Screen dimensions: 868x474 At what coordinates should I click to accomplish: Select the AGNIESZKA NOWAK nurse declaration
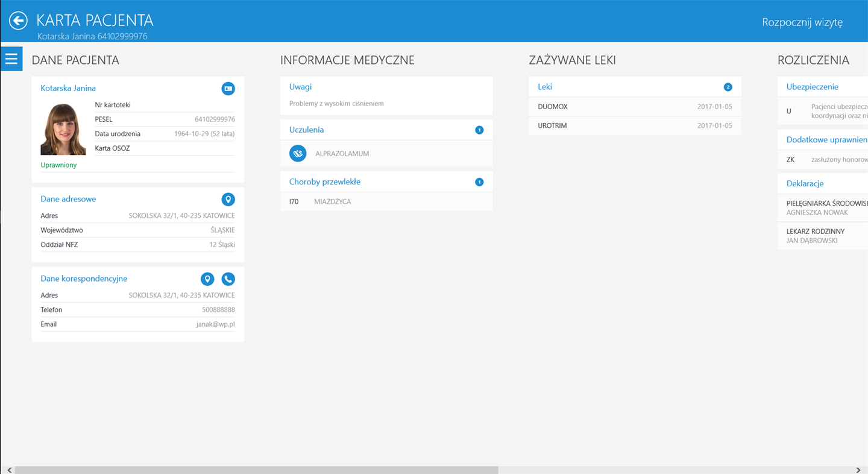823,208
